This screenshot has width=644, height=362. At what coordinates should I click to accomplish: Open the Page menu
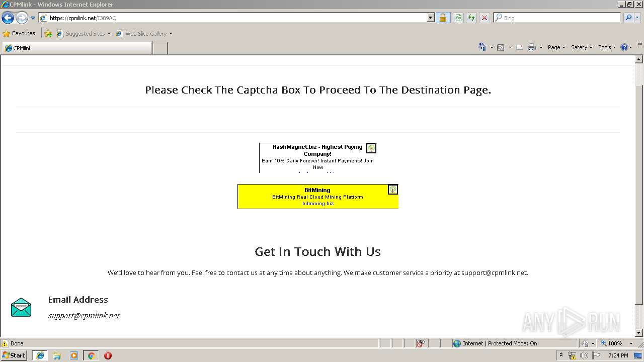[556, 47]
